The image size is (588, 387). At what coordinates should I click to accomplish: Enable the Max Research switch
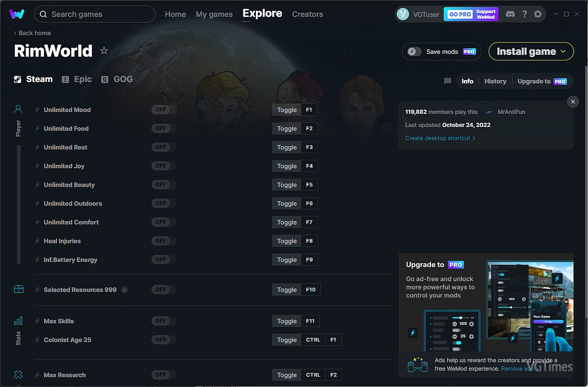[164, 375]
